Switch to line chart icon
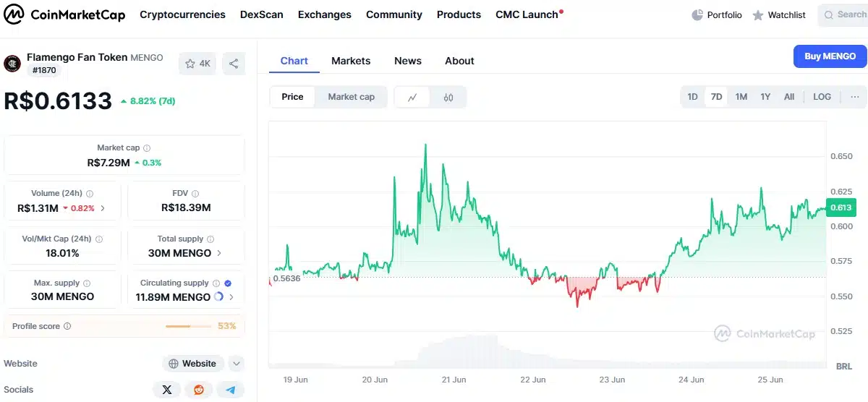Image resolution: width=868 pixels, height=402 pixels. click(x=412, y=97)
